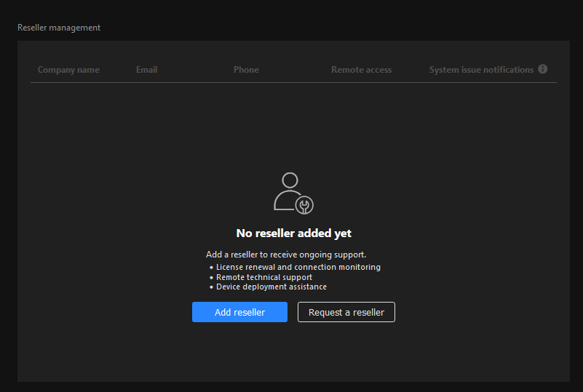This screenshot has width=583, height=392.
Task: Click Request a reseller button
Action: [x=346, y=312]
